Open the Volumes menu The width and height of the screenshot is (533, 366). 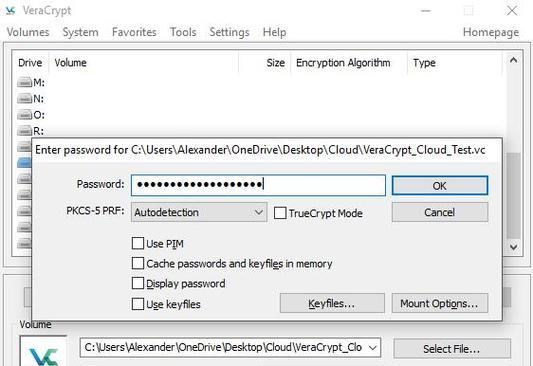coord(28,32)
